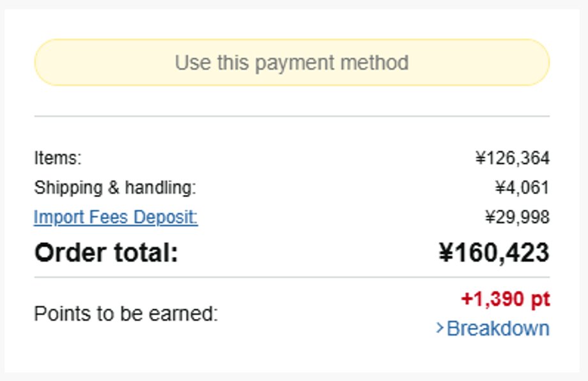Click the Items label
The height and width of the screenshot is (381, 588).
pos(58,158)
